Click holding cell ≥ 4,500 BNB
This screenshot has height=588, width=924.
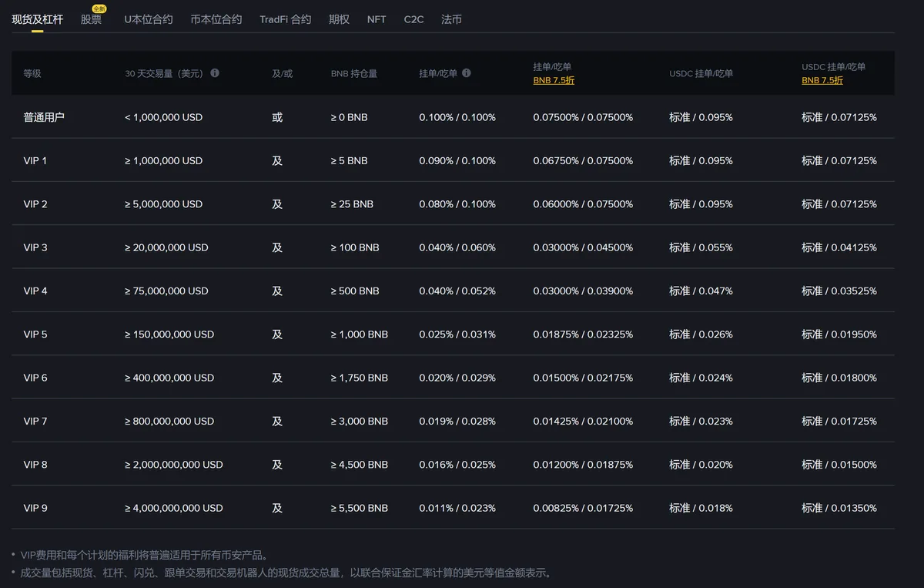[x=359, y=465]
